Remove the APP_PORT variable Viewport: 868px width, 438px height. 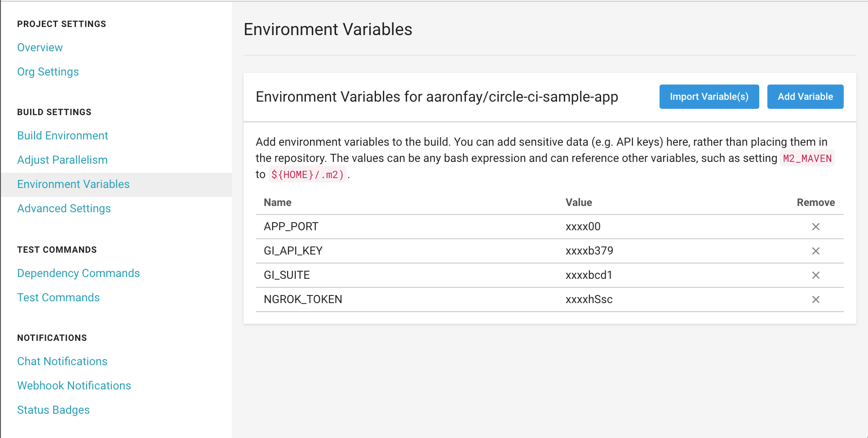pos(816,227)
